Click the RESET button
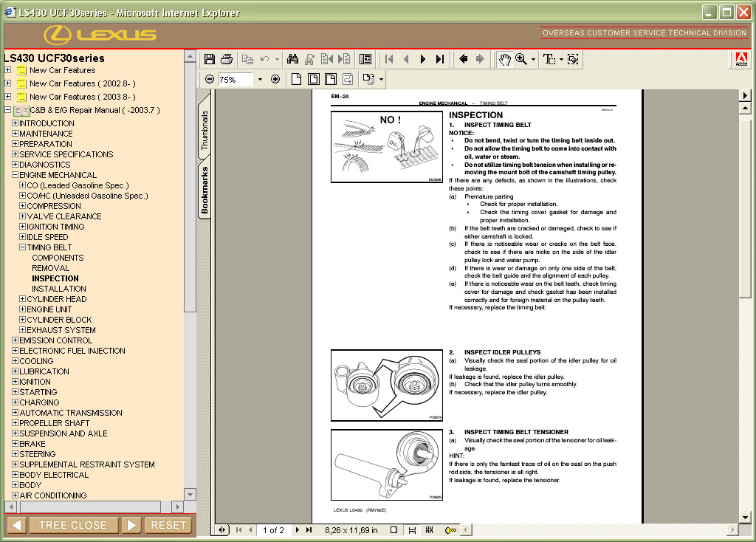Screen dimensions: 756x542 pos(168,525)
